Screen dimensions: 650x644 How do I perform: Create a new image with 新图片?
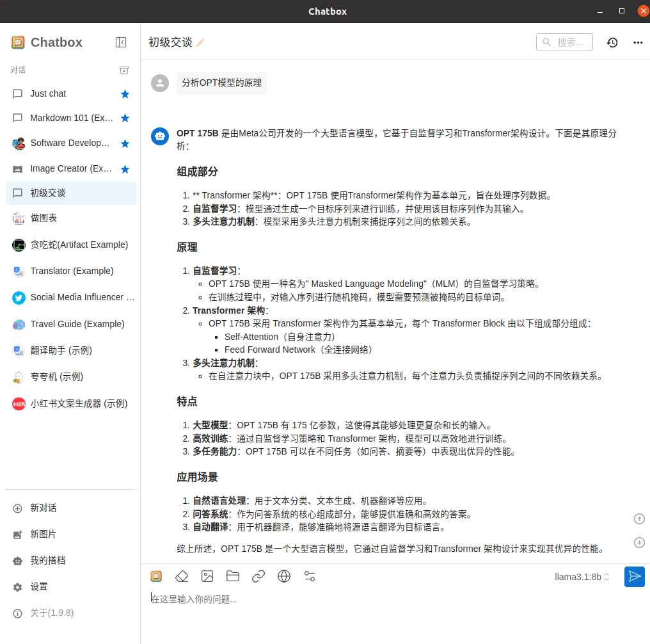click(x=71, y=535)
